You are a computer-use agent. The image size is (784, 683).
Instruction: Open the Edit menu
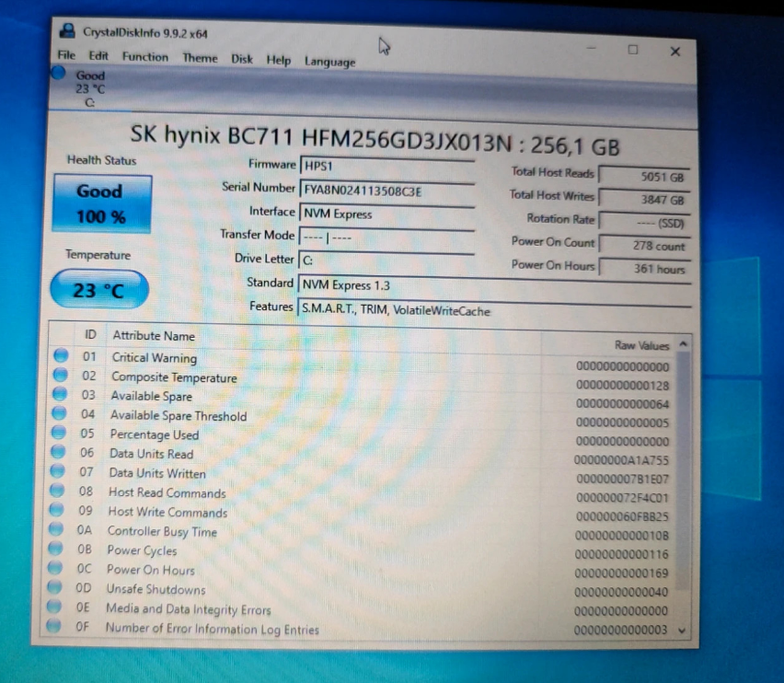98,56
